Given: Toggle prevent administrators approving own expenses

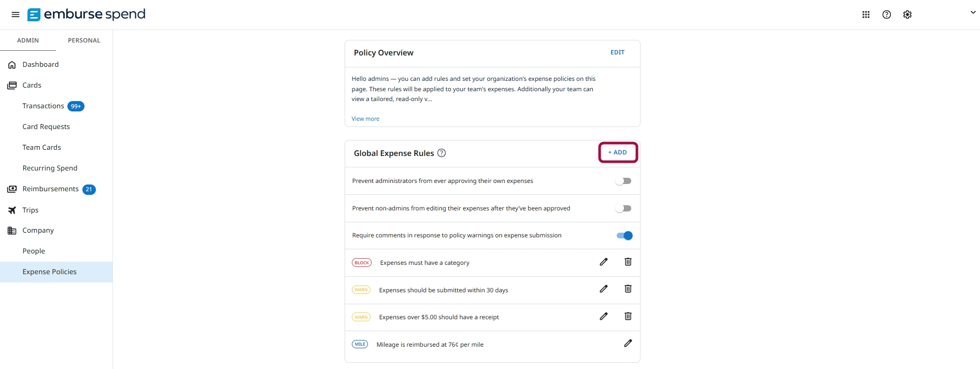Looking at the screenshot, I should pos(623,181).
